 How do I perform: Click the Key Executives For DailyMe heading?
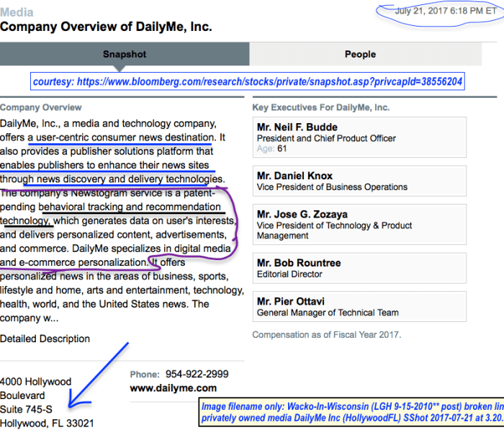[320, 107]
